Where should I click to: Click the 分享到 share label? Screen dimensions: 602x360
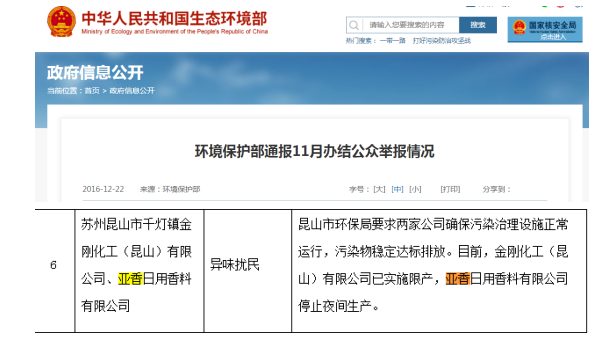click(496, 189)
